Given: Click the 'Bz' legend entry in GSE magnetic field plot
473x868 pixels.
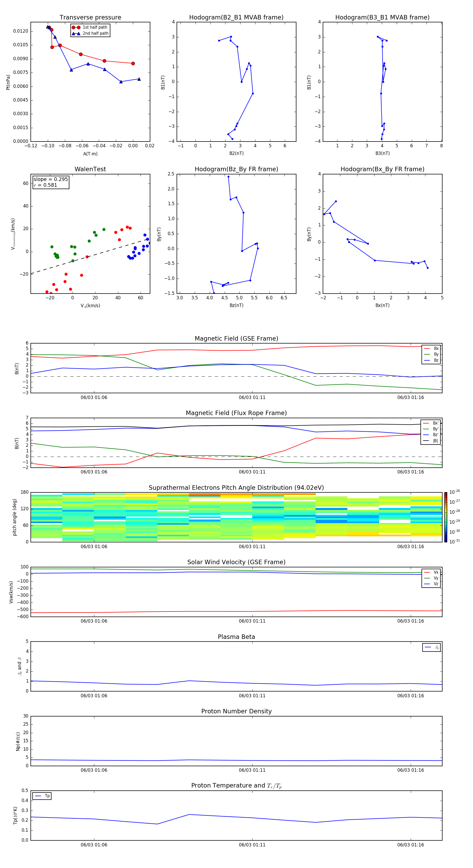Looking at the screenshot, I should click(431, 360).
